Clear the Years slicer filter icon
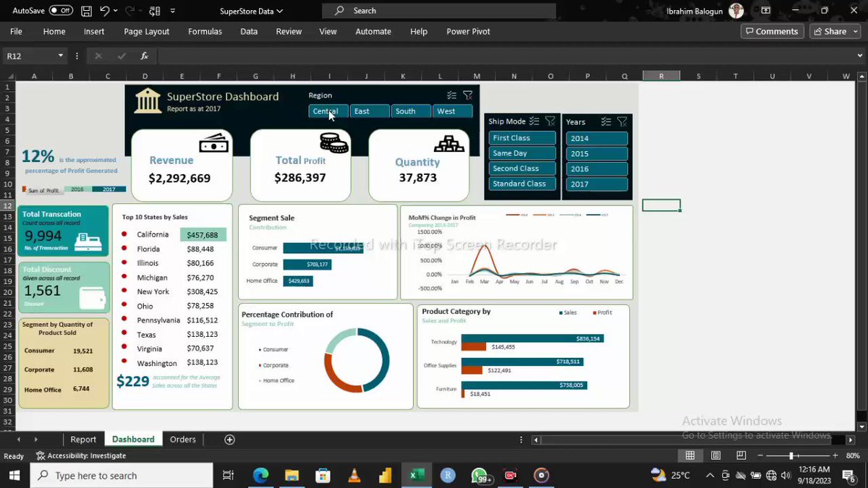868x488 pixels. [x=622, y=122]
